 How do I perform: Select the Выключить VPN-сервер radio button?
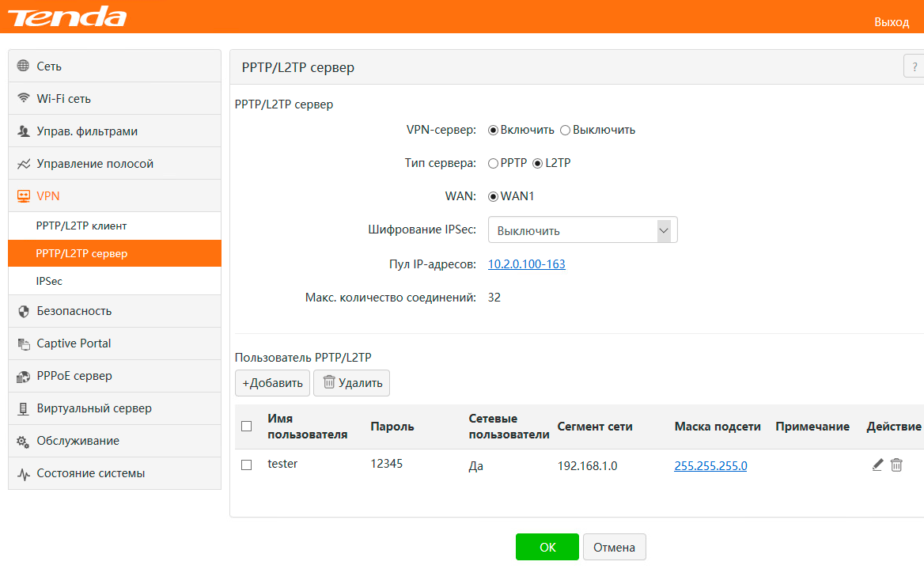pos(565,130)
